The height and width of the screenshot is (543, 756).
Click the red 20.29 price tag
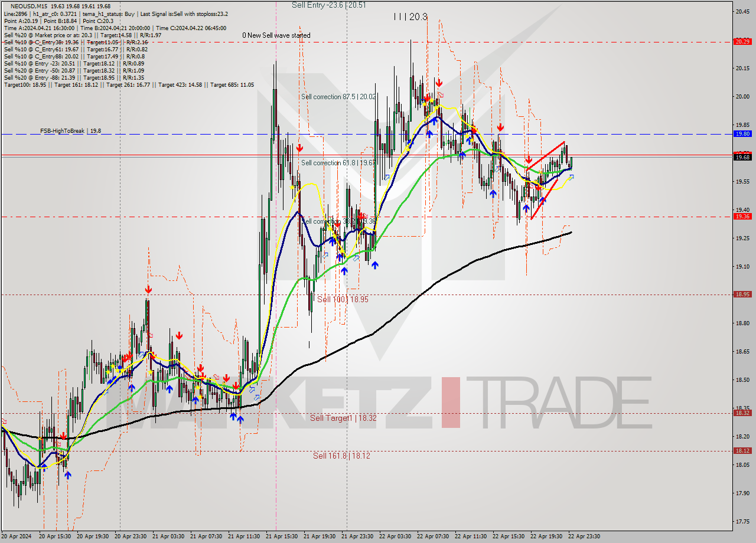pos(742,41)
